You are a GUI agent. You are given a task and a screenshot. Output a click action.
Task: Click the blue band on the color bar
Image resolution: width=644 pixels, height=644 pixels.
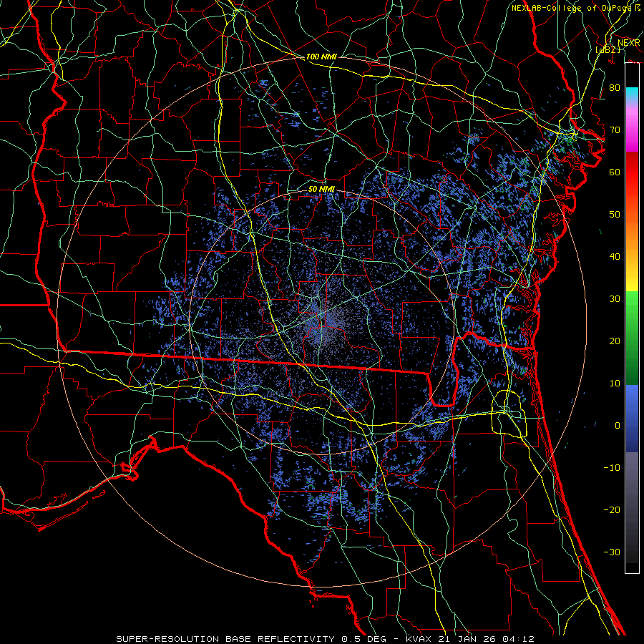click(x=632, y=419)
